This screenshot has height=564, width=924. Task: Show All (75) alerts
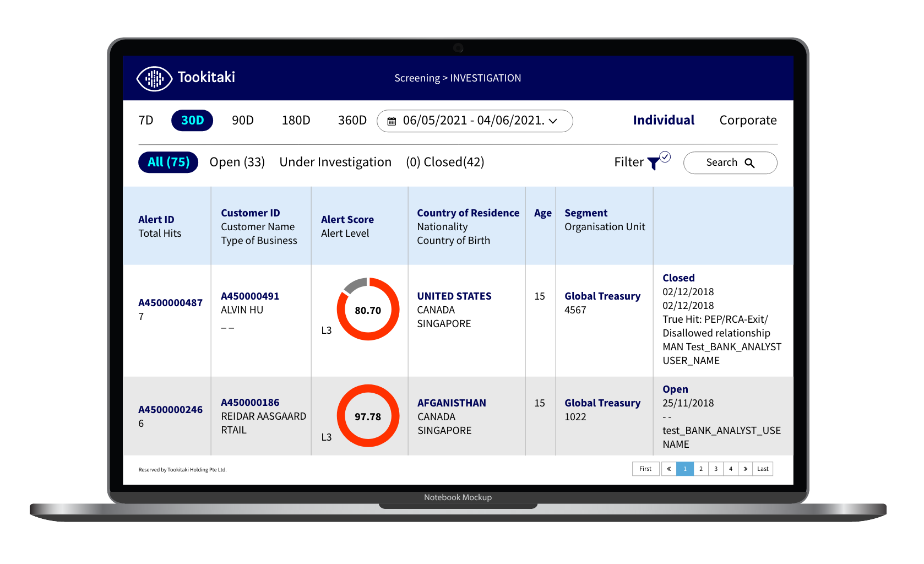(168, 162)
